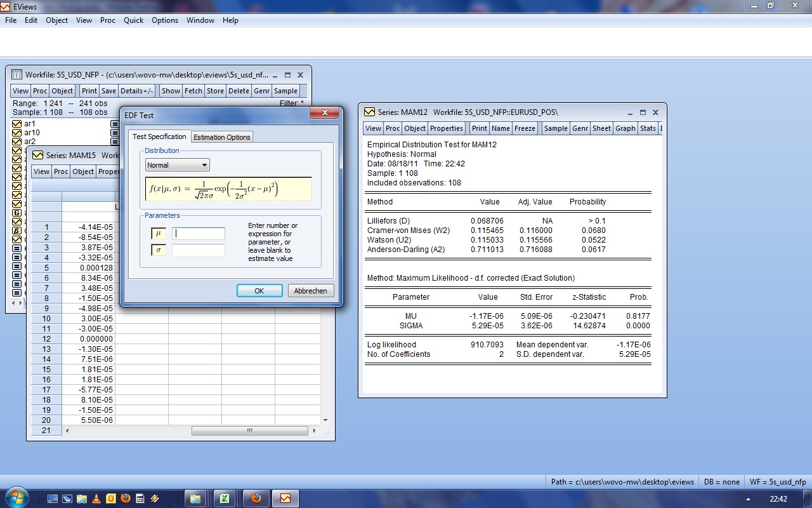
Task: Click Save in the Workfile toolbar
Action: coord(108,91)
